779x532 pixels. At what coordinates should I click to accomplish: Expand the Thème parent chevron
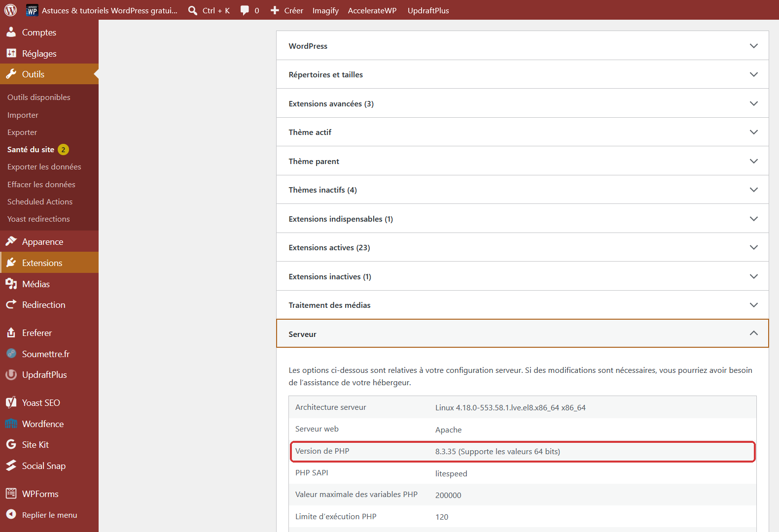point(753,161)
